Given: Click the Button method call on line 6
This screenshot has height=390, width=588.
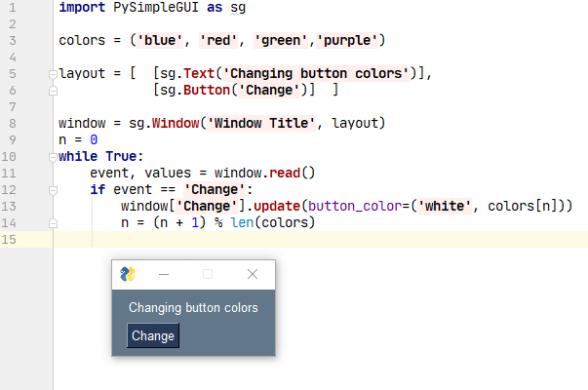Looking at the screenshot, I should pos(207,90).
